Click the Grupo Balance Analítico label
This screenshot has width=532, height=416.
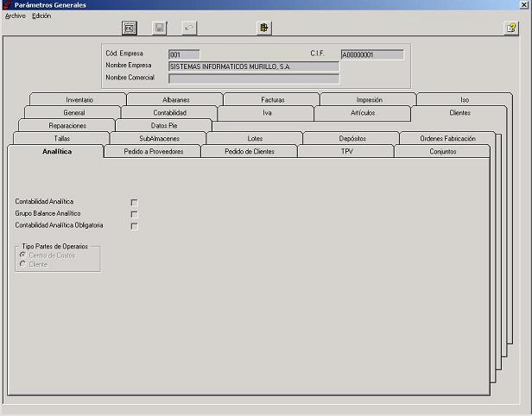click(x=47, y=213)
